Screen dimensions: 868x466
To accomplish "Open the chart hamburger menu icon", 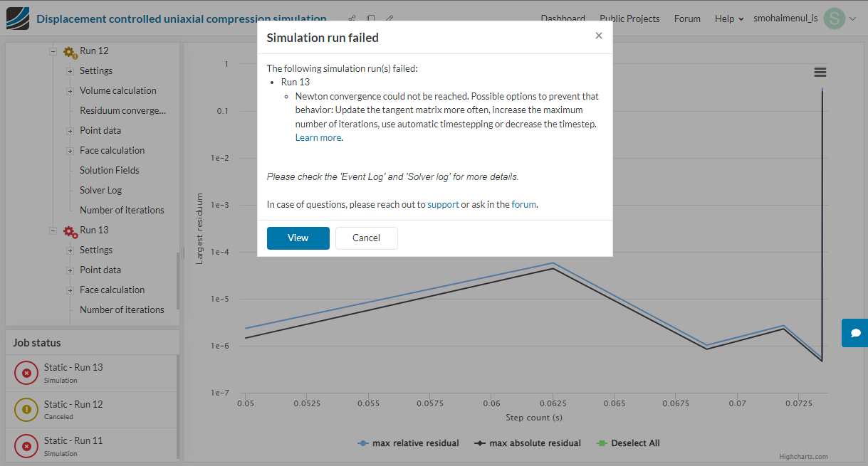I will point(820,72).
